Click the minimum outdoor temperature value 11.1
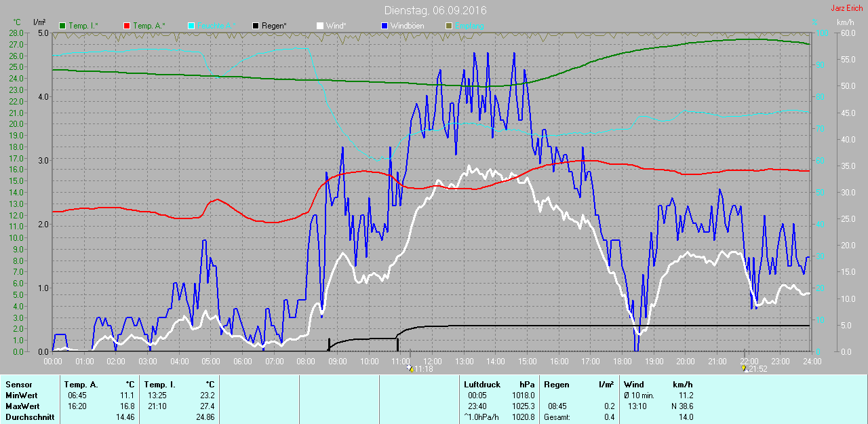 [x=127, y=395]
